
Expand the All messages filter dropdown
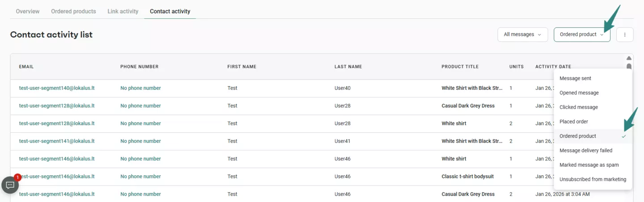[x=522, y=34]
